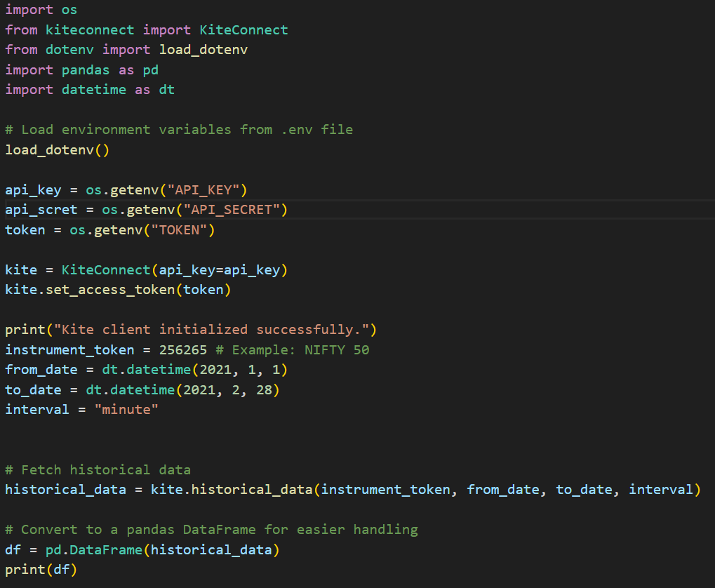Click the "minute" string value
This screenshot has width=715, height=588.
tap(126, 410)
